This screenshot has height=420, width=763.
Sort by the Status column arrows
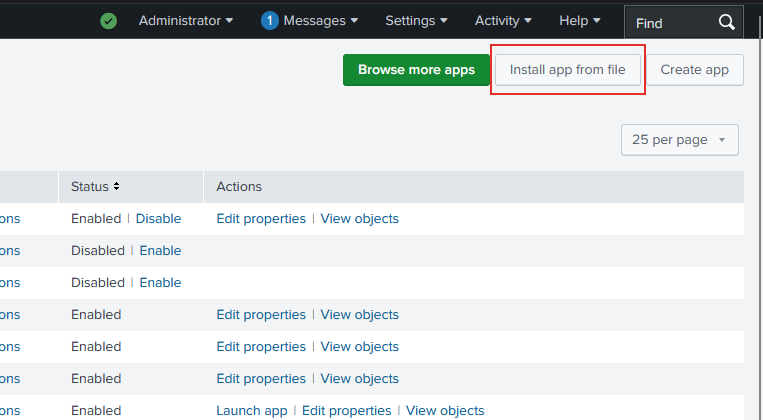[x=116, y=186]
